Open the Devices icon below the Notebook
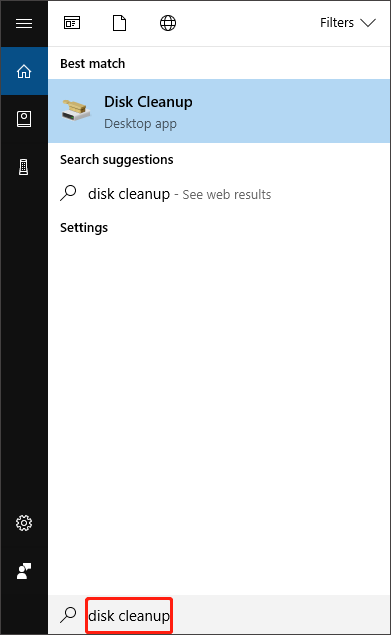 [24, 167]
